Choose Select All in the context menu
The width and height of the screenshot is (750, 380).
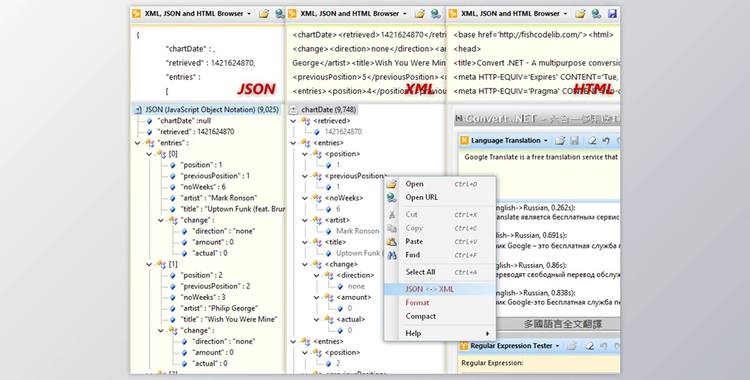click(x=440, y=272)
